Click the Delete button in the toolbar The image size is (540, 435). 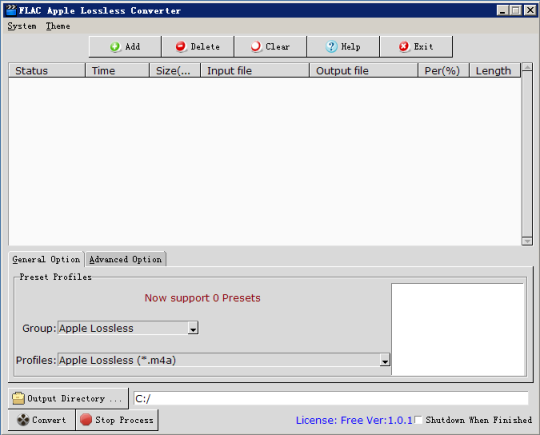point(198,46)
